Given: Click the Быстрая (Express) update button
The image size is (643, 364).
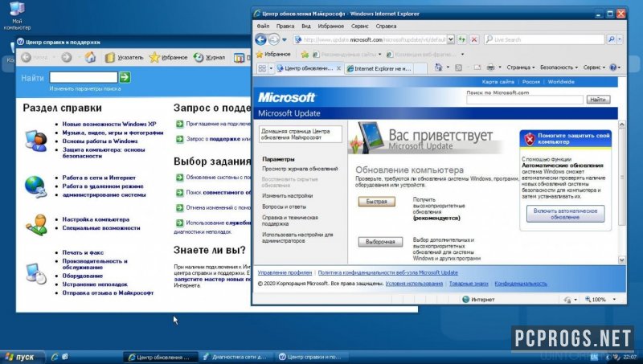Looking at the screenshot, I should coord(376,201).
